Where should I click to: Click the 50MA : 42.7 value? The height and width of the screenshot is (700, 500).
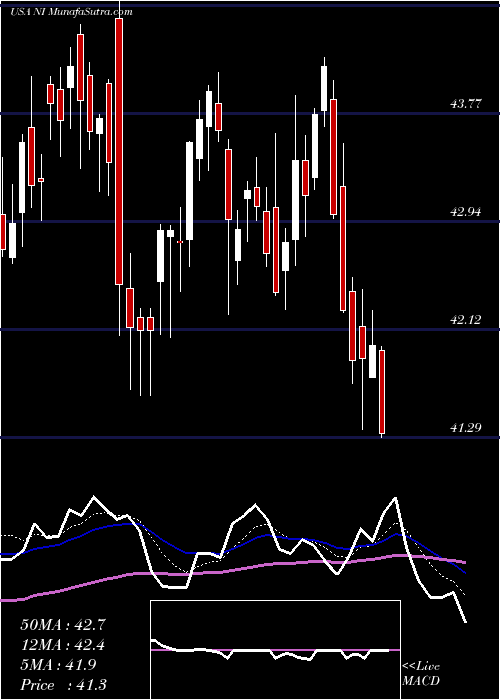click(x=63, y=625)
